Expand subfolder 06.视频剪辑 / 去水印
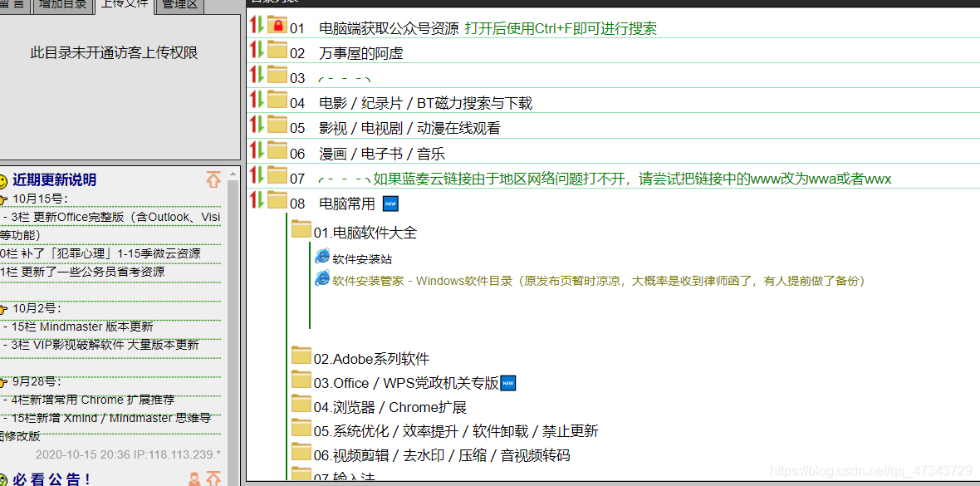Viewport: 980px width, 486px height. tap(442, 455)
